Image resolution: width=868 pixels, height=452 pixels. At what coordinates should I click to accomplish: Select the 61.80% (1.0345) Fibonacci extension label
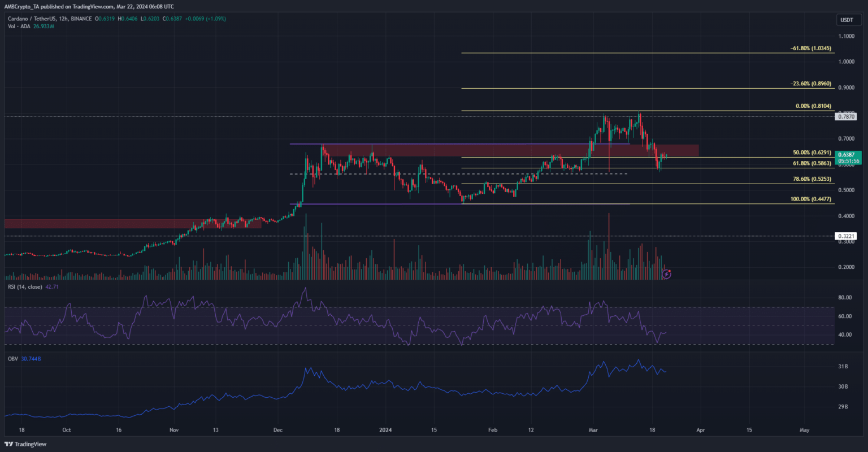click(810, 49)
